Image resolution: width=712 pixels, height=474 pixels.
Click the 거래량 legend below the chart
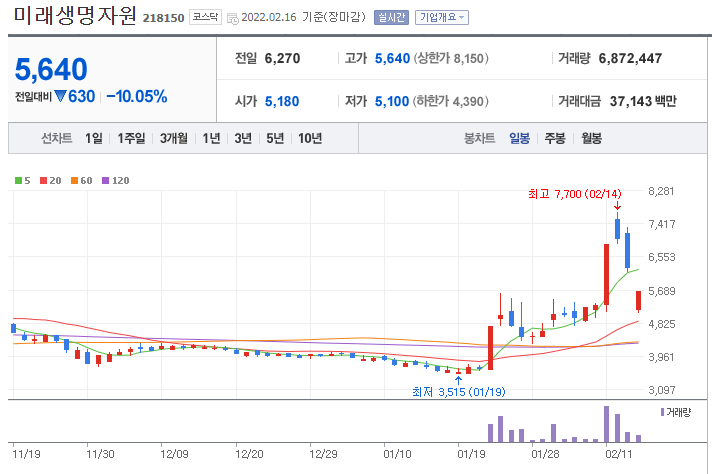[676, 412]
